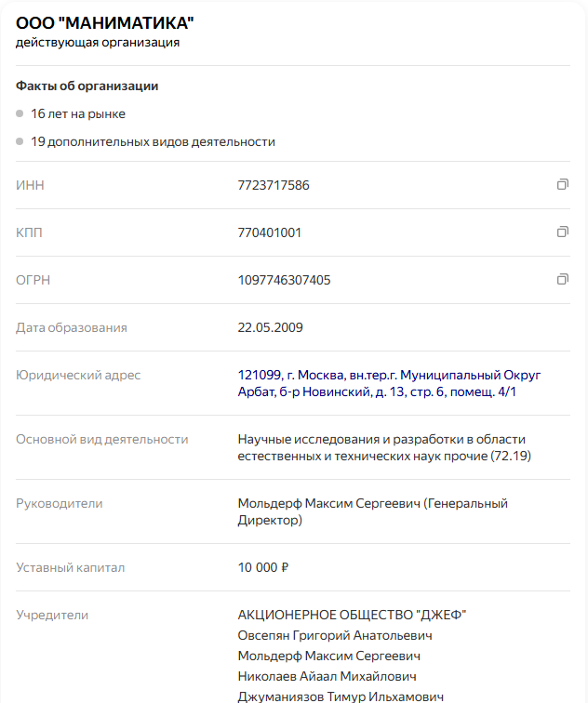Click the "действующая организация" status text
Viewport: 588px width, 703px height.
tap(98, 43)
